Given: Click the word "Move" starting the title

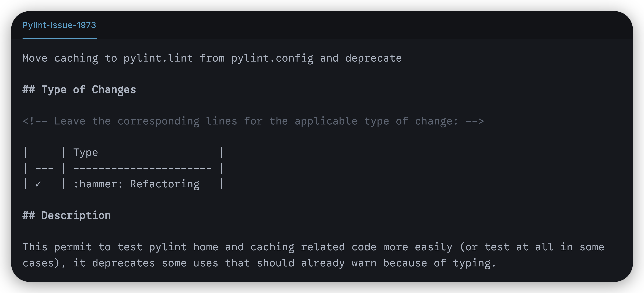Looking at the screenshot, I should pos(35,58).
